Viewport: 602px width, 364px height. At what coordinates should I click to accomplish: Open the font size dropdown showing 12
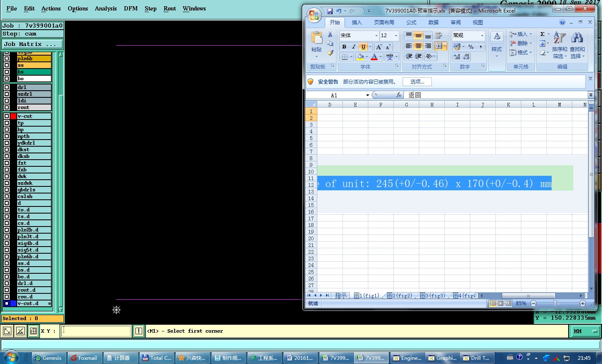pyautogui.click(x=396, y=36)
